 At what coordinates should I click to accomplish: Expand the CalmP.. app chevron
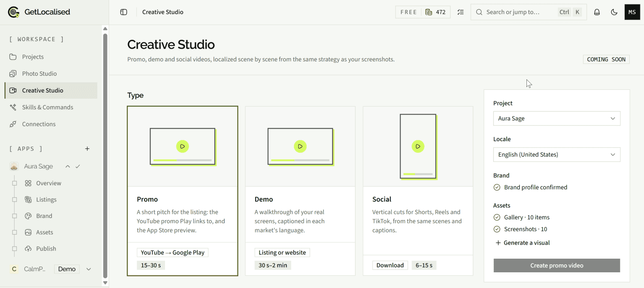click(x=89, y=269)
